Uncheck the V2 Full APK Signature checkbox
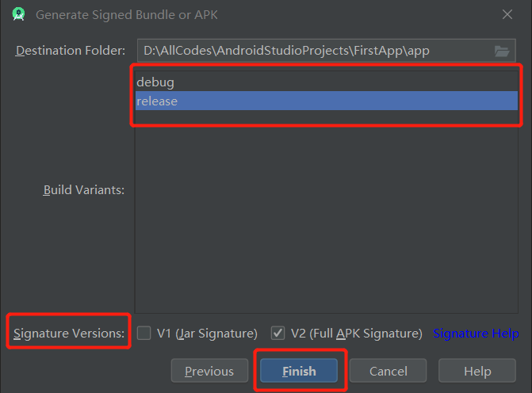This screenshot has width=532, height=393. click(x=277, y=333)
